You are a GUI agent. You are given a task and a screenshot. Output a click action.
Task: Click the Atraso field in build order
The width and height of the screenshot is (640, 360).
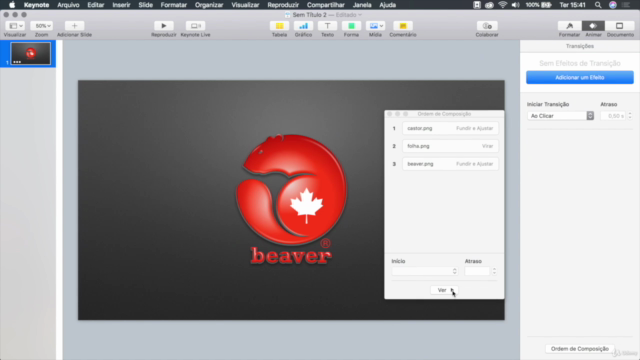pos(477,271)
